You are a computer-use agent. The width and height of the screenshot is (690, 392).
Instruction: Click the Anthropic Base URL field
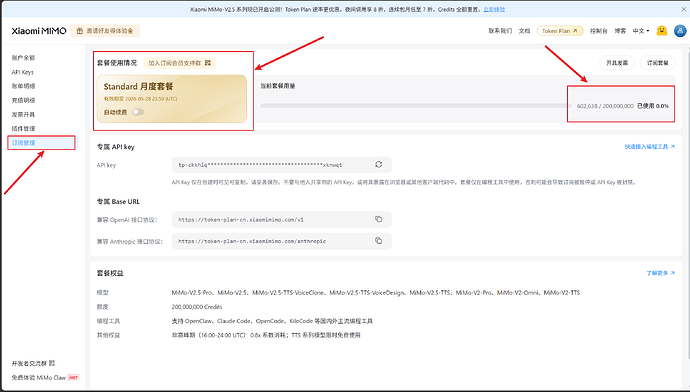282,241
